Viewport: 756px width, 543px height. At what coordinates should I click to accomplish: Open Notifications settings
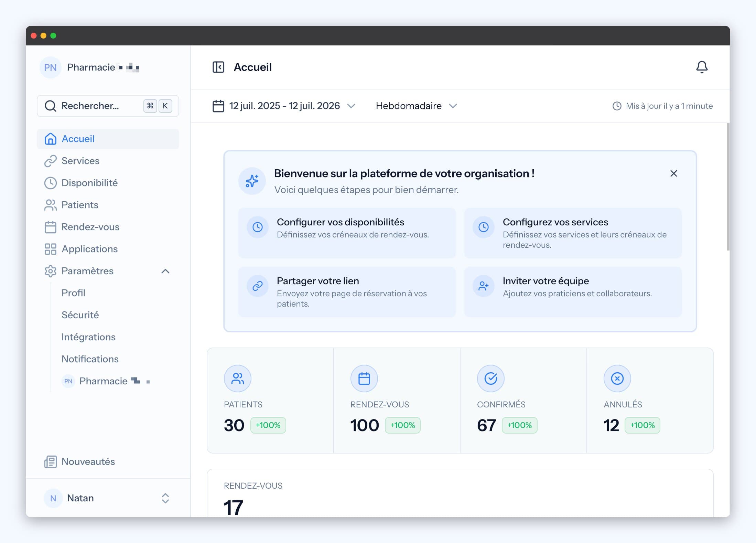tap(90, 359)
